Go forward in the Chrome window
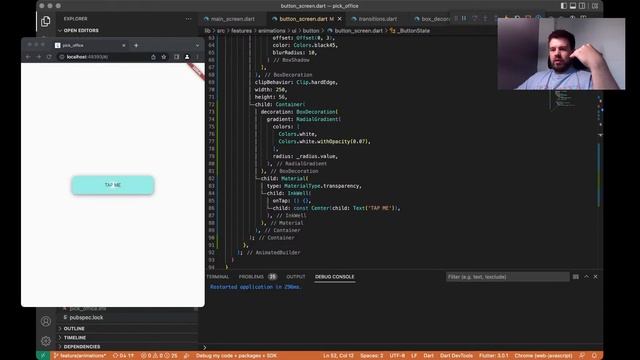Screen dimensions: 640x360 pos(39,57)
